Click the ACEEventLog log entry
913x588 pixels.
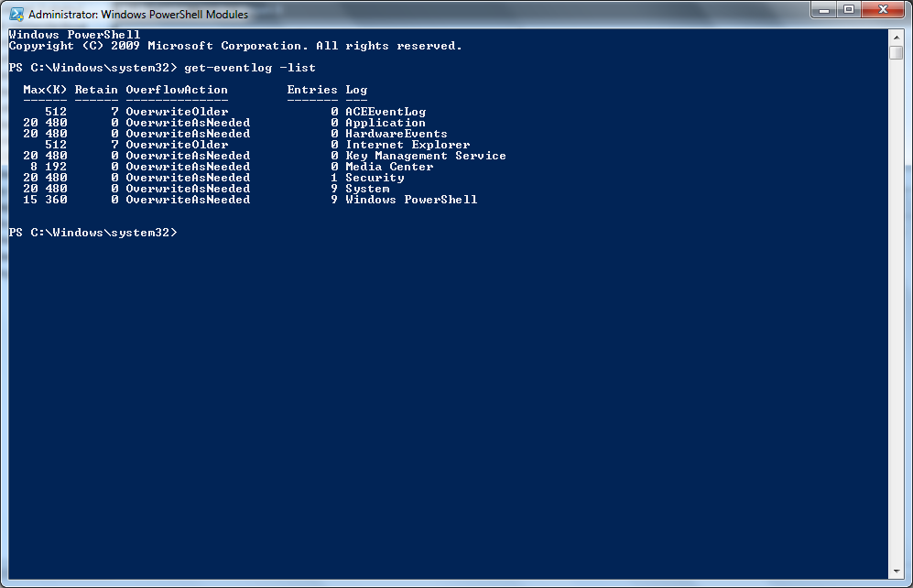(386, 112)
